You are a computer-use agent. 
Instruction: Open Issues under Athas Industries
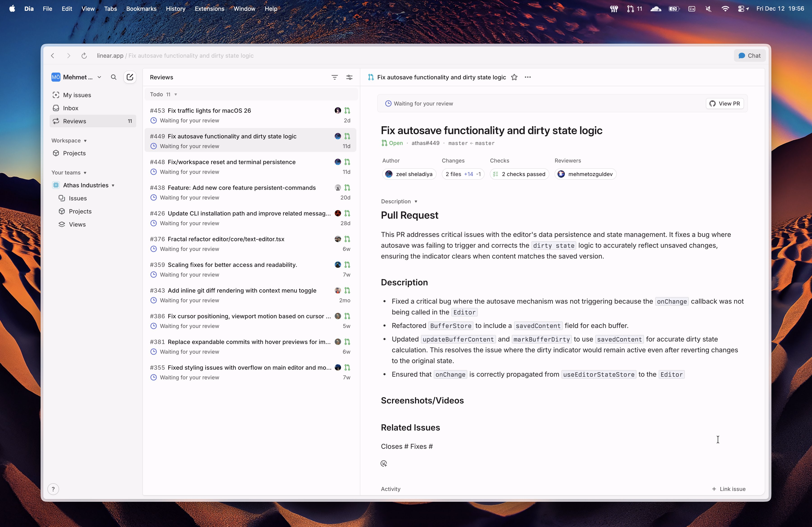click(93, 198)
